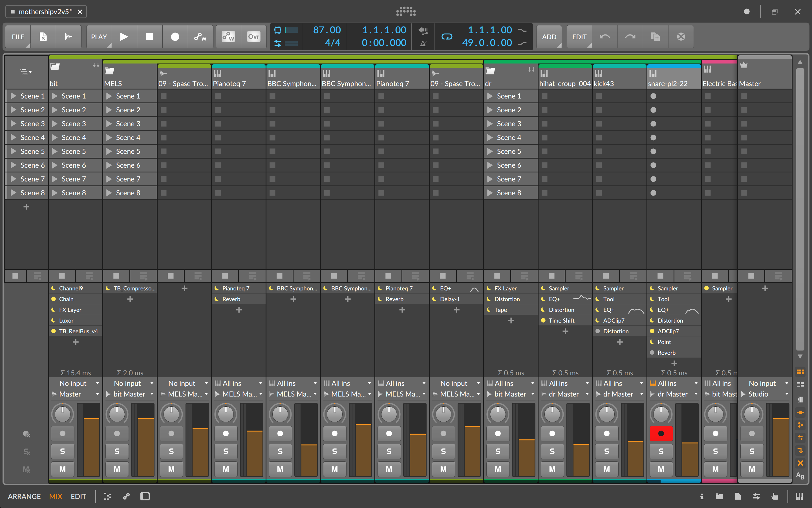
Task: Click the pan knob on snare-pl2-22
Action: (661, 414)
